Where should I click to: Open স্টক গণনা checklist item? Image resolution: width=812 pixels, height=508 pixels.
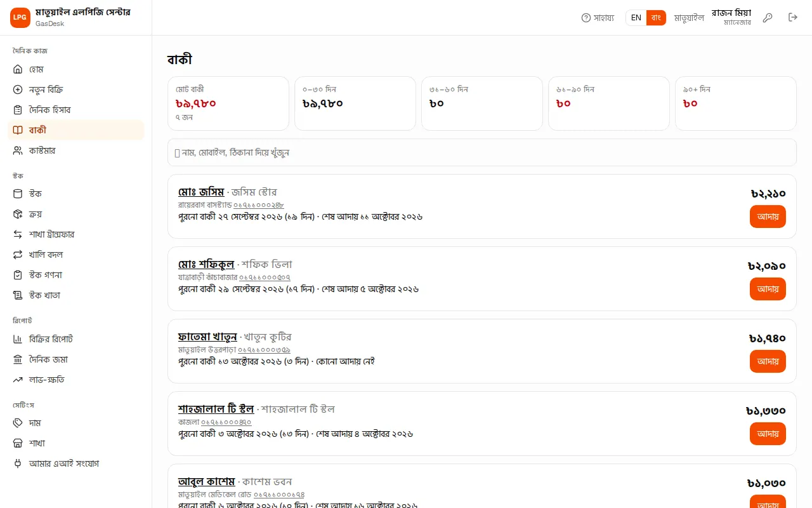click(76, 275)
